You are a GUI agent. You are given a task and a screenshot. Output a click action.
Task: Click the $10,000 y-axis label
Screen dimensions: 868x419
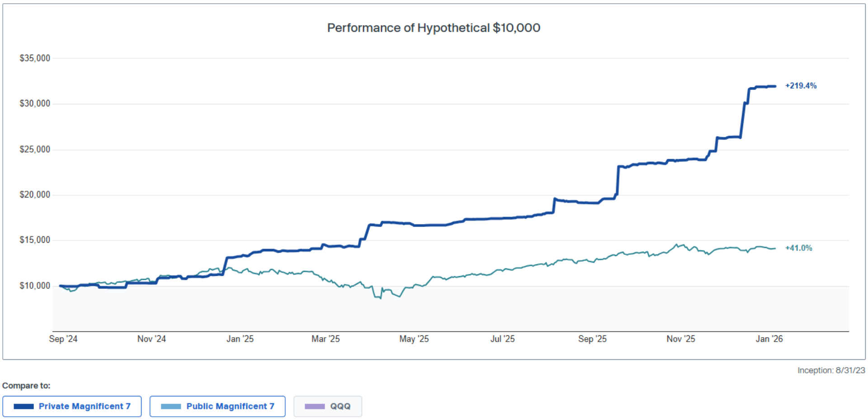35,286
